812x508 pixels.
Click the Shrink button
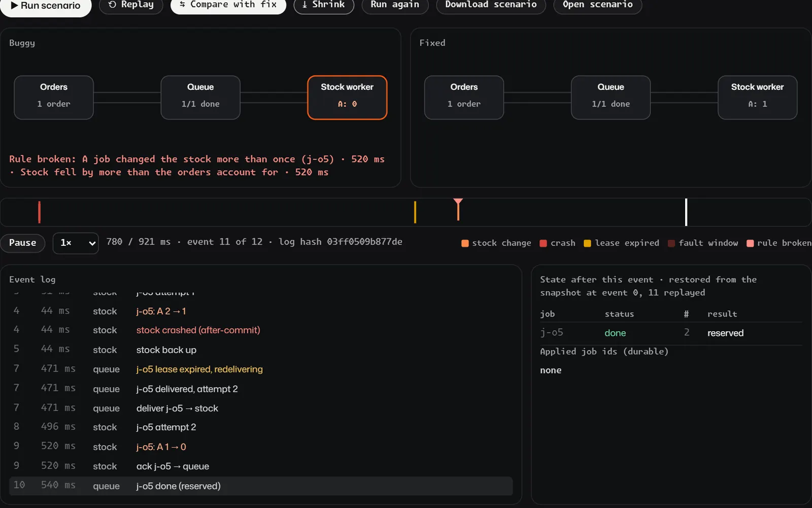(x=324, y=5)
